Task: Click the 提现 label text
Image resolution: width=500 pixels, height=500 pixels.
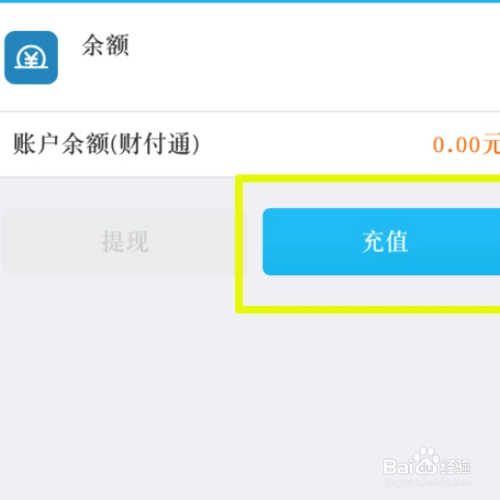Action: tap(125, 241)
